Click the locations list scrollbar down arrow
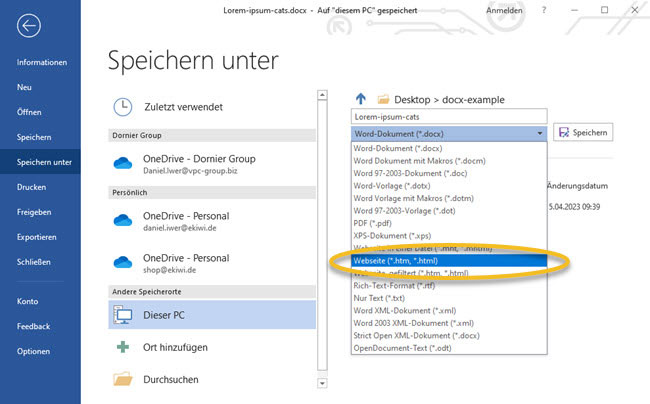Screen dimensions: 650x404 [322, 383]
